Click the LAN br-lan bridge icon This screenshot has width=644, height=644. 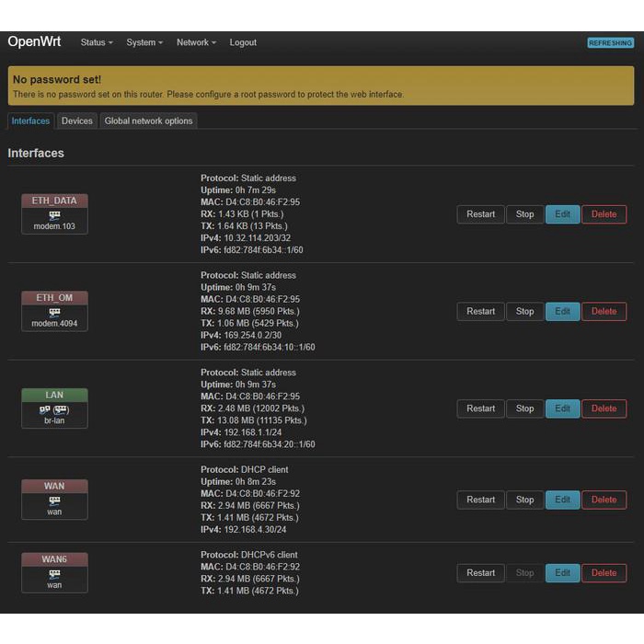pyautogui.click(x=54, y=409)
